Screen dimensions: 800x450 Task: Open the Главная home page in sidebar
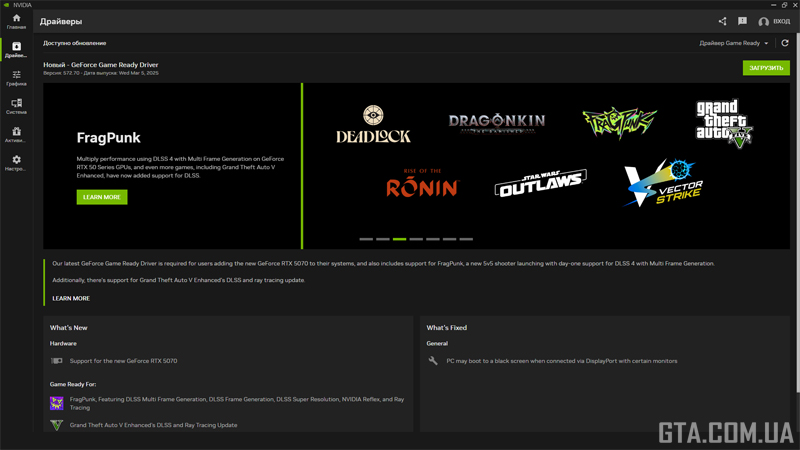click(x=16, y=21)
